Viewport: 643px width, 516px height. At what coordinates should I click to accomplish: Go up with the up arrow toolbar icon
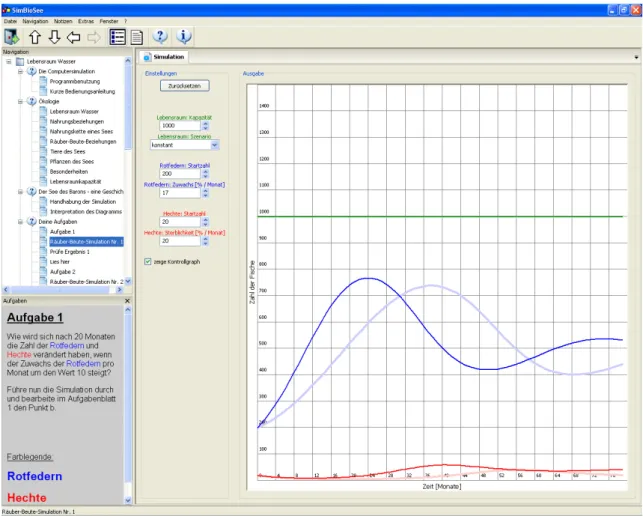pos(35,37)
